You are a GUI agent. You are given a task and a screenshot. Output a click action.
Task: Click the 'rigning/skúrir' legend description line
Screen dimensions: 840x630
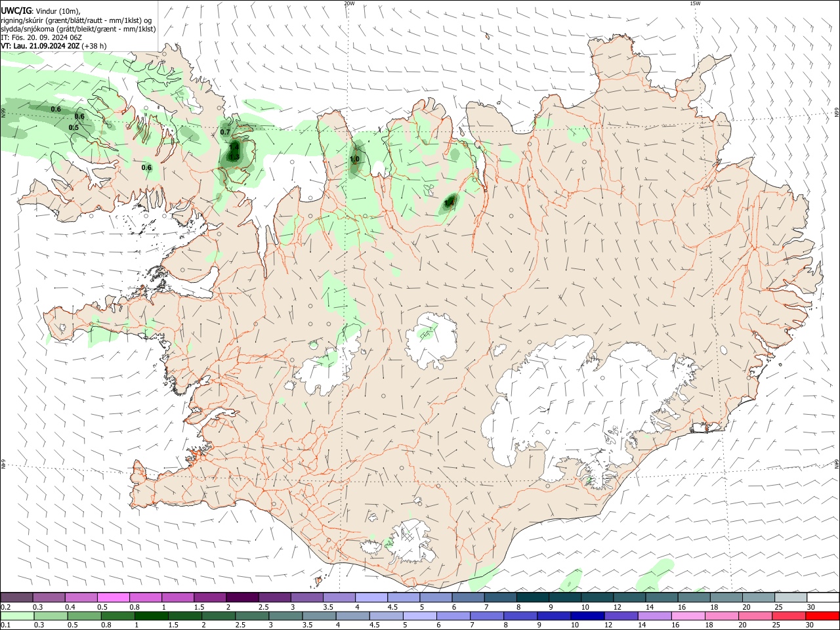pyautogui.click(x=76, y=20)
